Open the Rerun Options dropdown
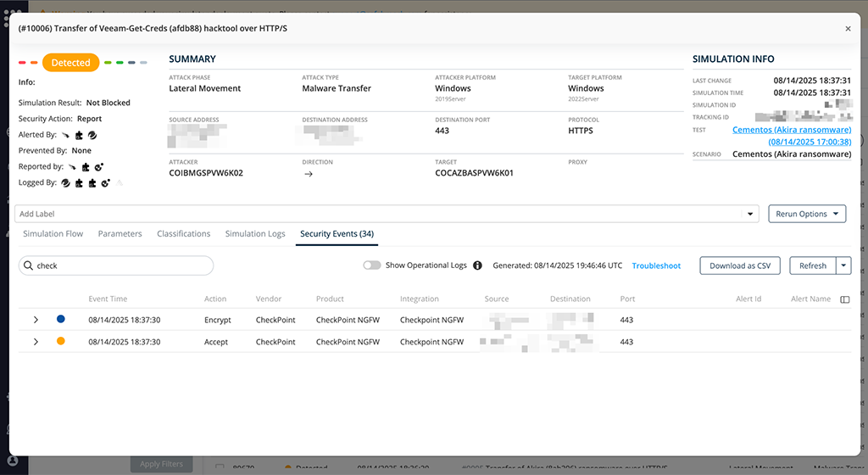Viewport: 868px width, 475px height. click(807, 214)
